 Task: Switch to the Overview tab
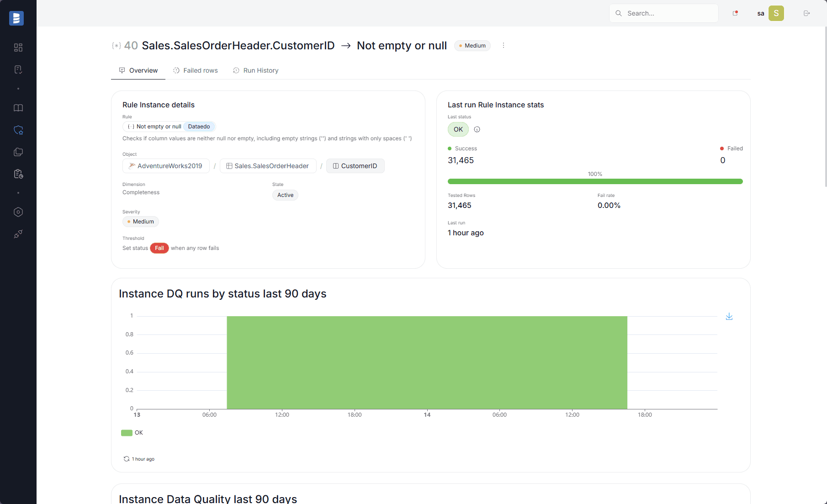(138, 70)
